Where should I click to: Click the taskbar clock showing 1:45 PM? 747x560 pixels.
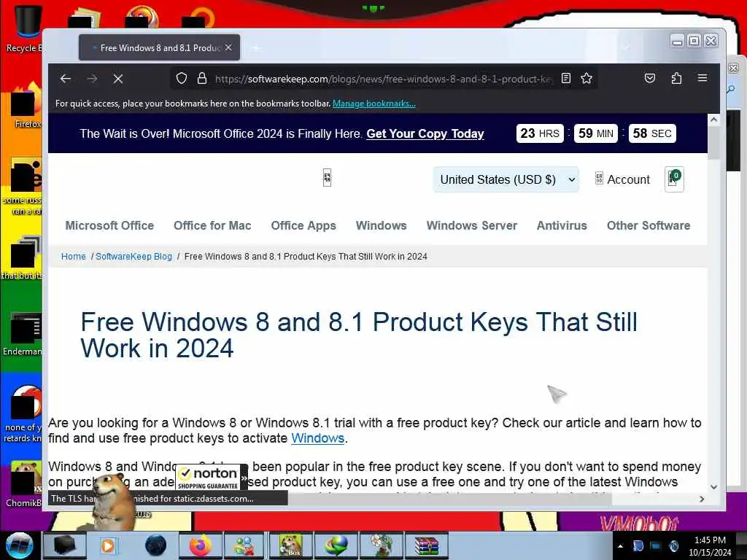(x=710, y=546)
